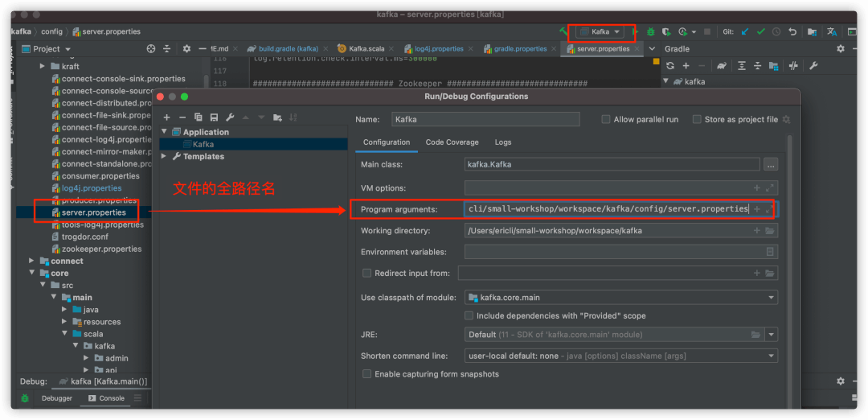Show hidden editor tabs chevron

click(x=652, y=49)
